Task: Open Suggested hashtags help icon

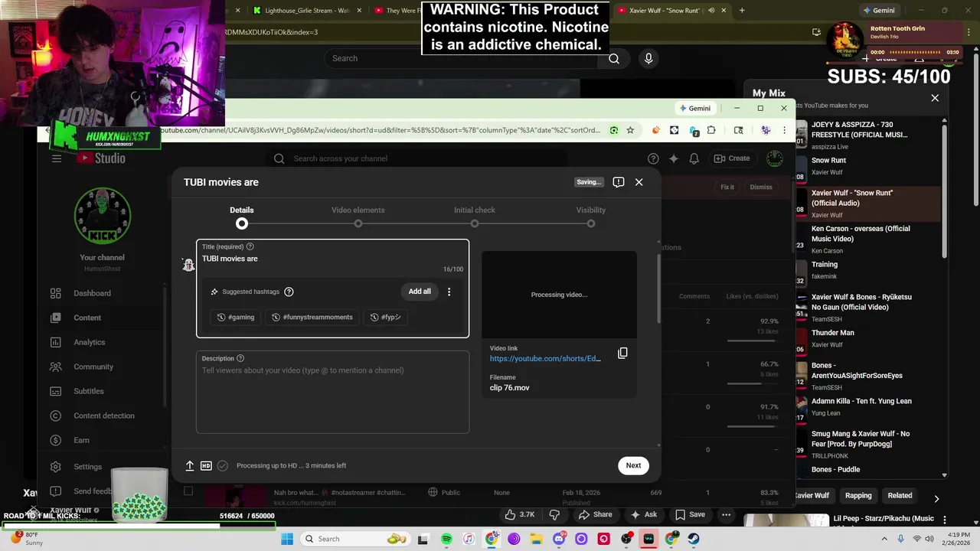Action: [289, 292]
